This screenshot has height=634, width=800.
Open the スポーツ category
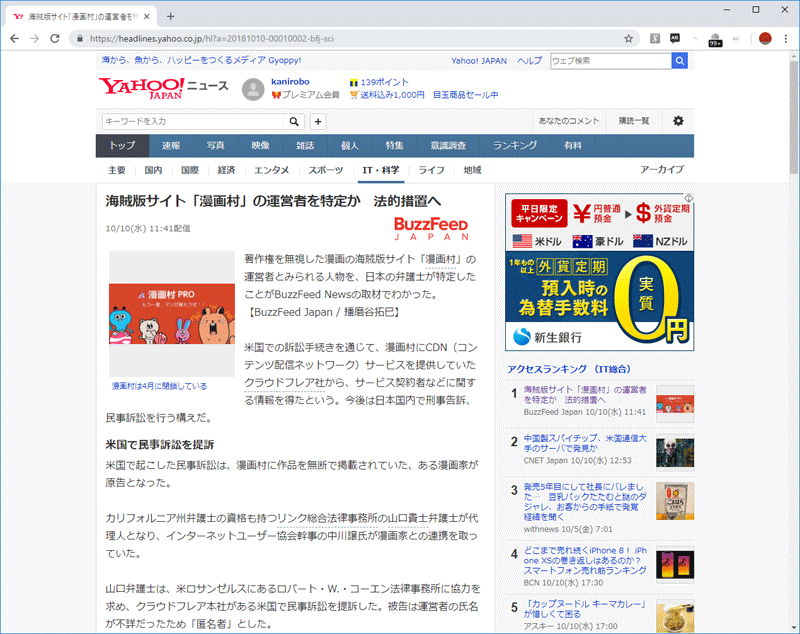(326, 170)
